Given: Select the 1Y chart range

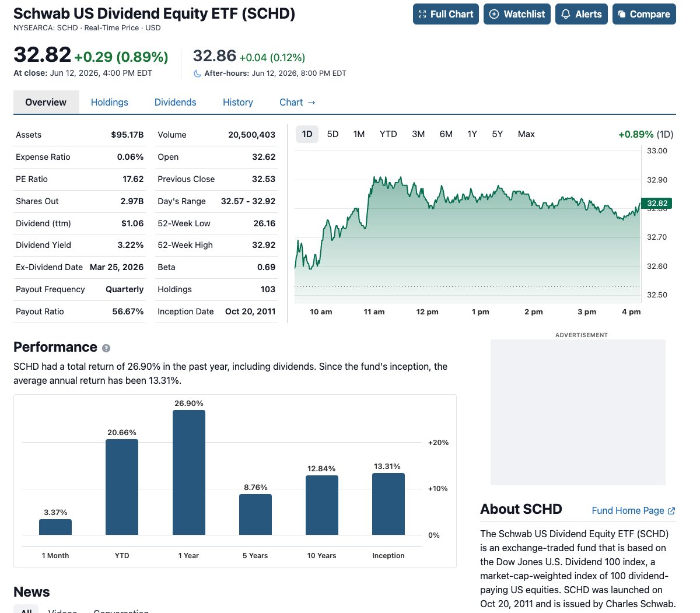Looking at the screenshot, I should [x=473, y=134].
